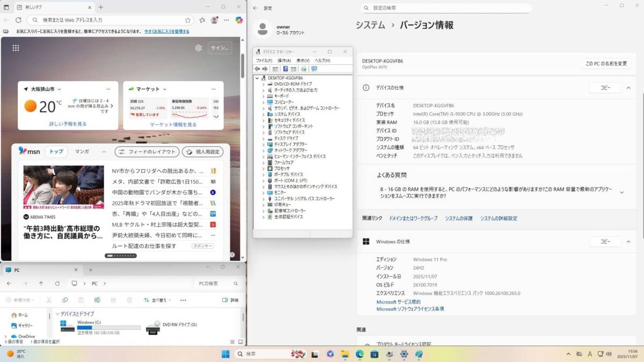Click このPCの名前を変更 button
This screenshot has width=644, height=362.
(605, 63)
